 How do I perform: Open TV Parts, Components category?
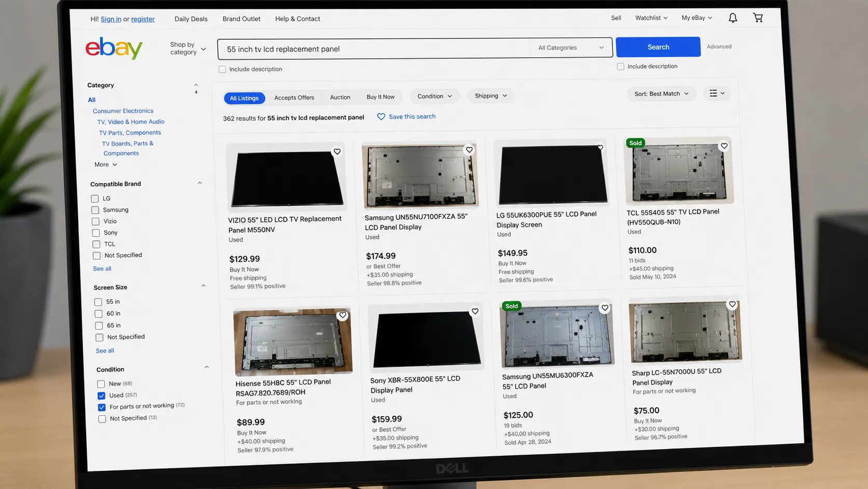tap(130, 133)
